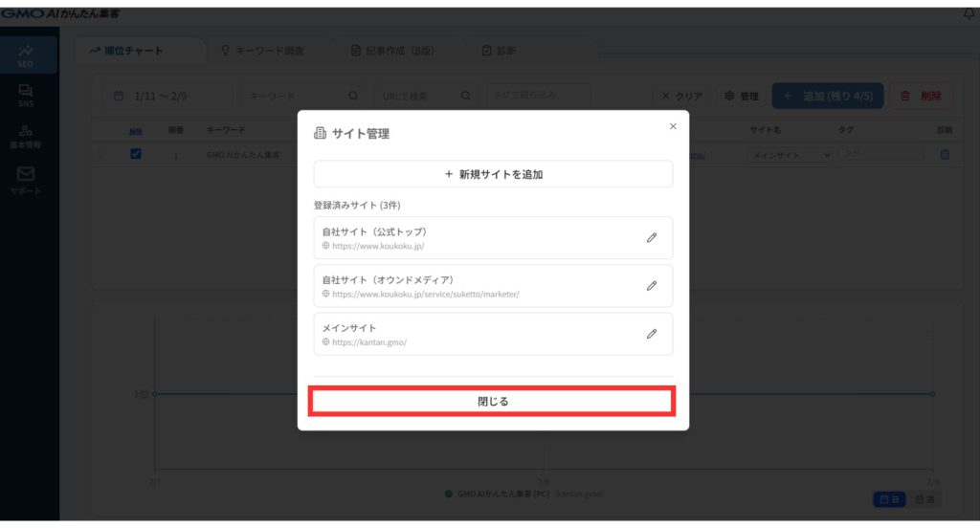The height and width of the screenshot is (528, 980).
Task: Go to 基本情報 in the sidebar
Action: pos(25,137)
